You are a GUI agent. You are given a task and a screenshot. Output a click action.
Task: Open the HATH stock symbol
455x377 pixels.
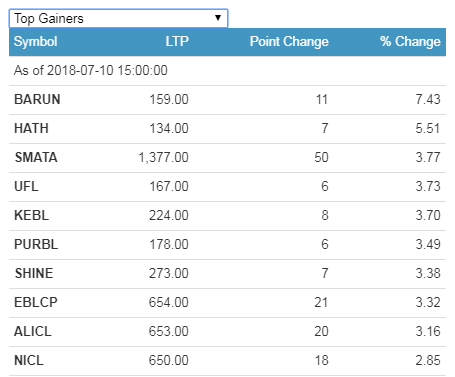coord(31,128)
